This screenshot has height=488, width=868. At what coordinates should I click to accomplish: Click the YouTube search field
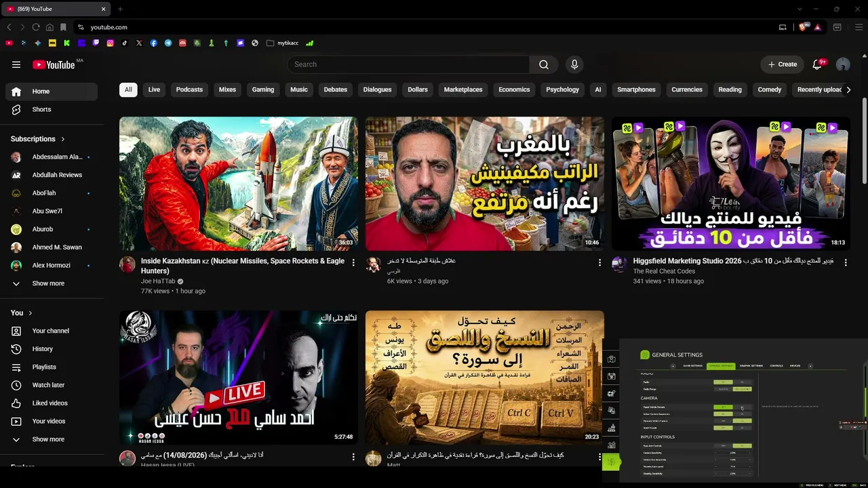(x=408, y=64)
